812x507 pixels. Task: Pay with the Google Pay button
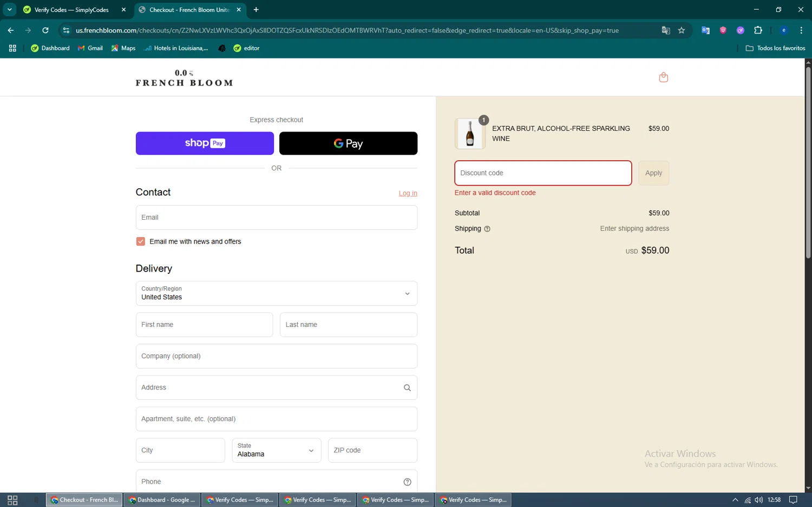coord(348,143)
